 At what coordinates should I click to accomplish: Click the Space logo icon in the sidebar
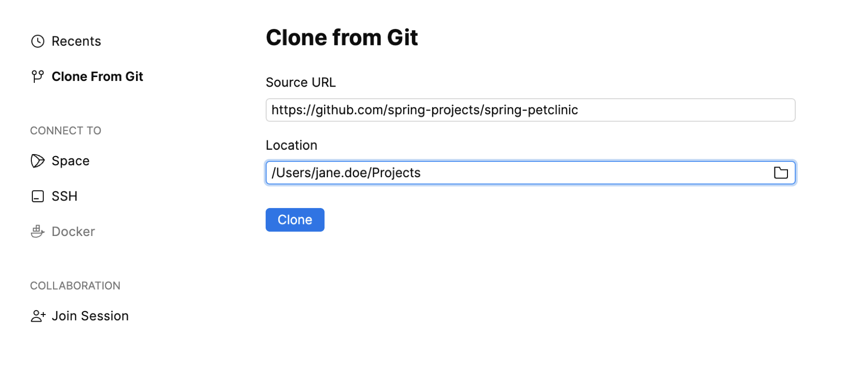point(37,161)
